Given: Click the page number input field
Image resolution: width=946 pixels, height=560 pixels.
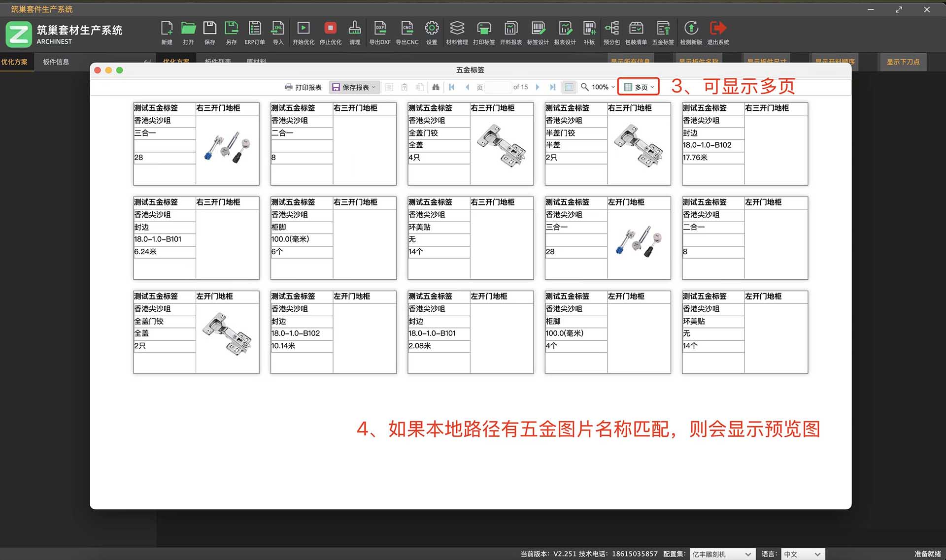Looking at the screenshot, I should pos(498,87).
